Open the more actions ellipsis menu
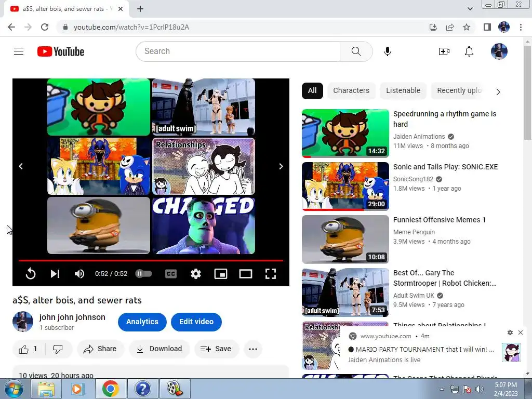The width and height of the screenshot is (532, 399). tap(253, 349)
